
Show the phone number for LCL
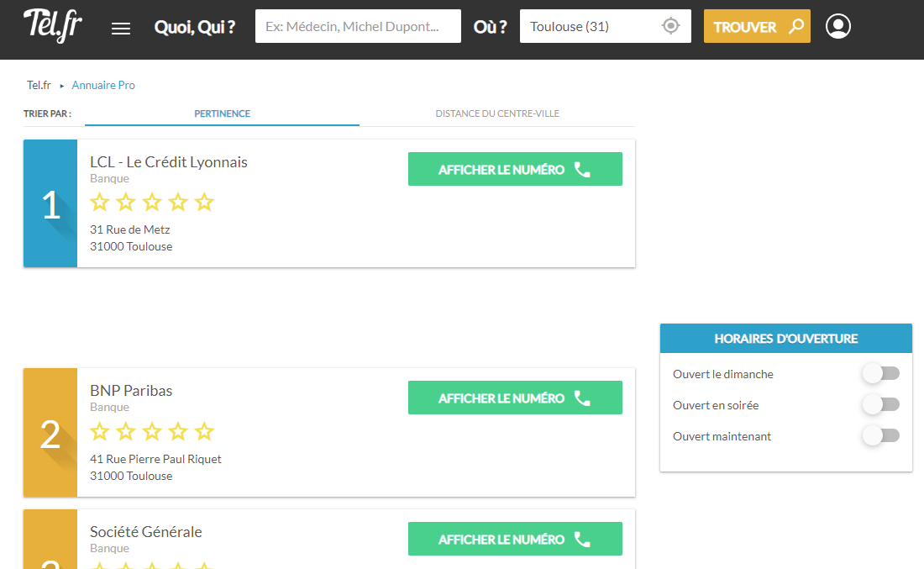pyautogui.click(x=515, y=169)
